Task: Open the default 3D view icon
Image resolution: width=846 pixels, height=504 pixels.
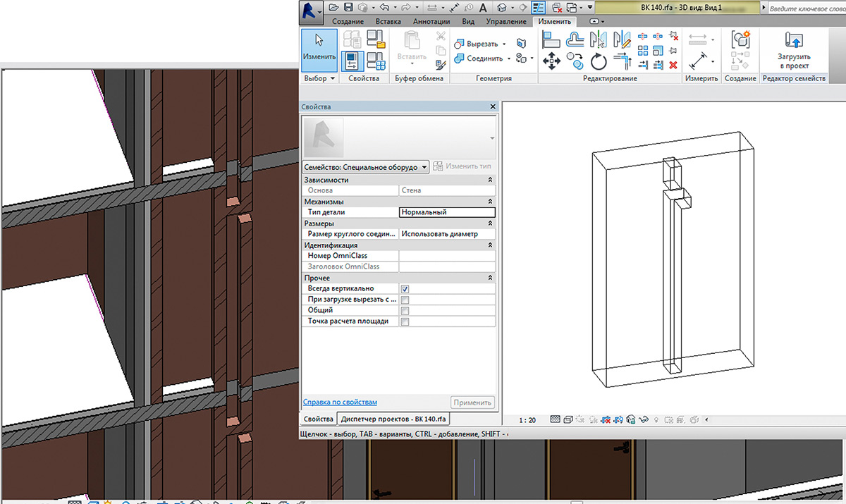Action: click(501, 8)
